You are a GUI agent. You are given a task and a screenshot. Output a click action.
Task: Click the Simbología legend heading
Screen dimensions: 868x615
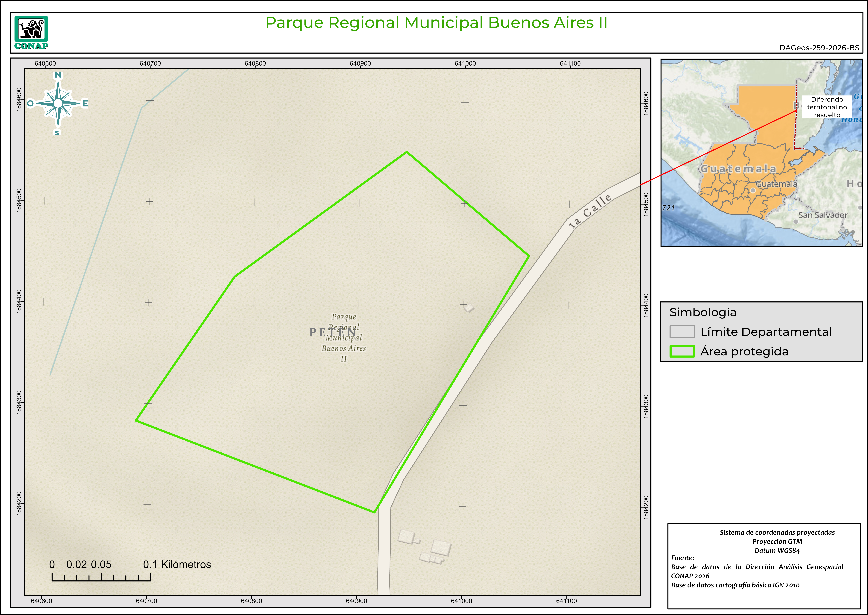[x=703, y=312]
